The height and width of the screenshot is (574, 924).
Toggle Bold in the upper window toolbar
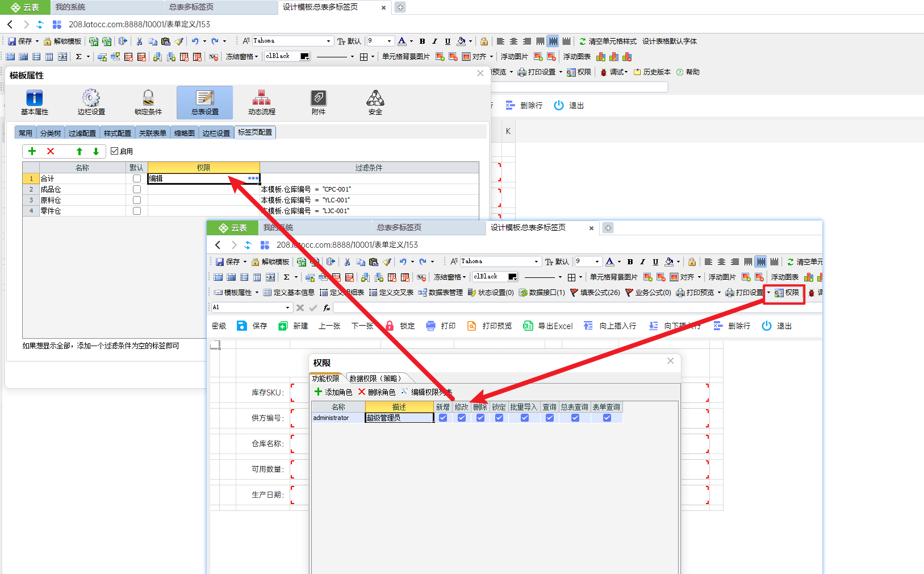(422, 41)
